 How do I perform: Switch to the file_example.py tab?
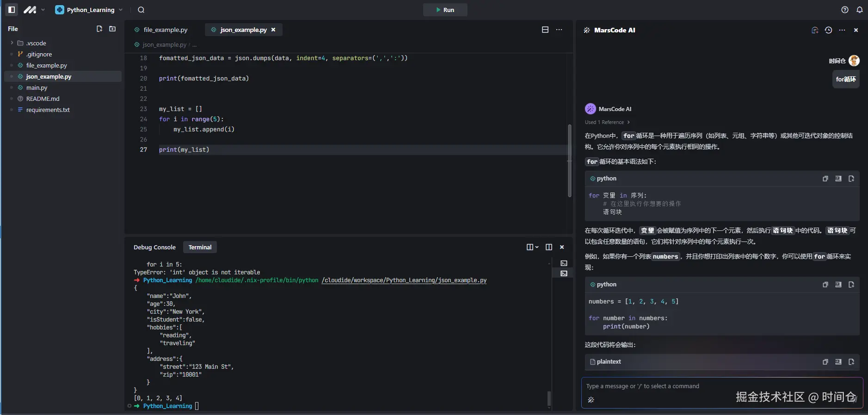click(x=165, y=30)
